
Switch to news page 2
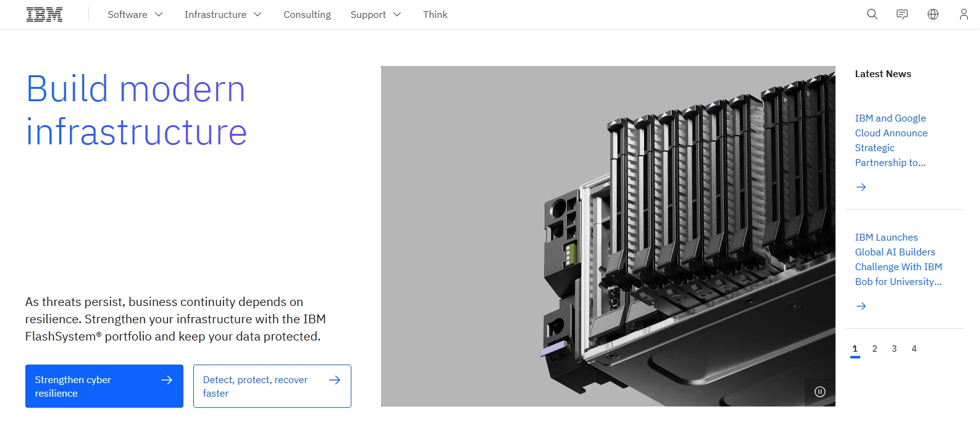[x=874, y=349]
